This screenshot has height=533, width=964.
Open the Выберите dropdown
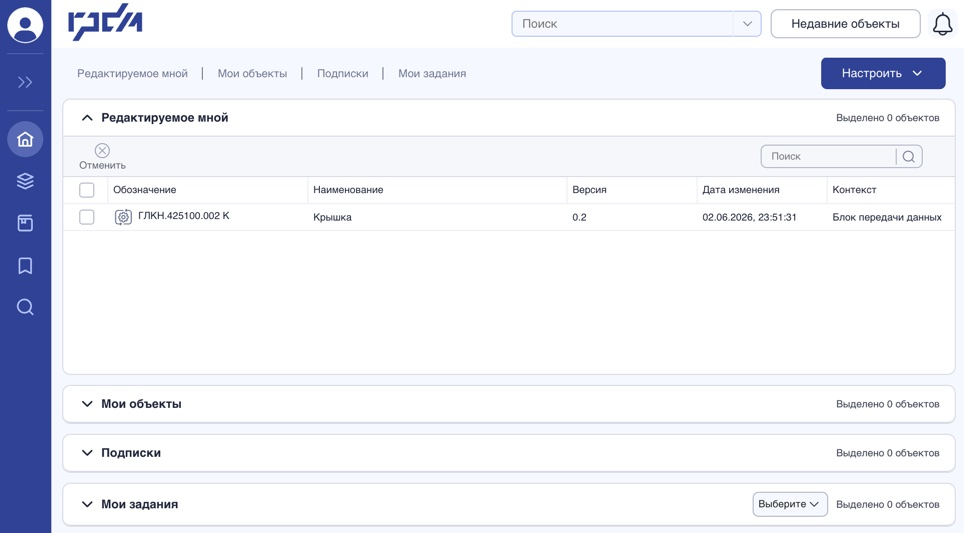pos(790,504)
